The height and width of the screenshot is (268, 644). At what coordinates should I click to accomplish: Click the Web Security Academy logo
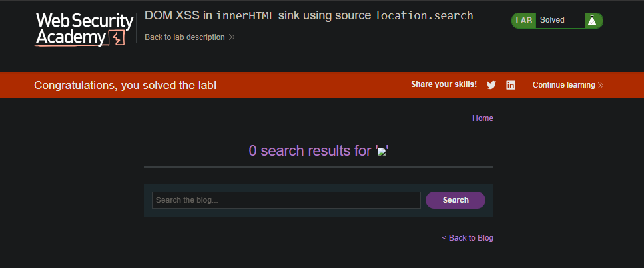click(85, 29)
